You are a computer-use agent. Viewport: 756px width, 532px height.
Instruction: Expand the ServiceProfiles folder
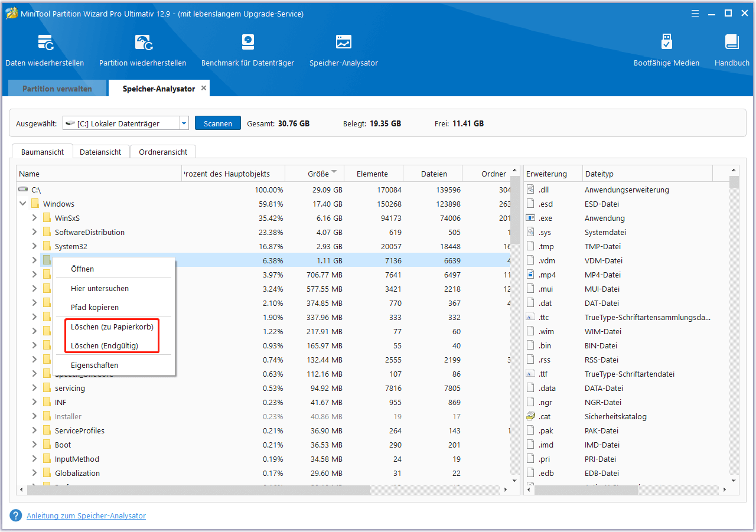coord(34,430)
